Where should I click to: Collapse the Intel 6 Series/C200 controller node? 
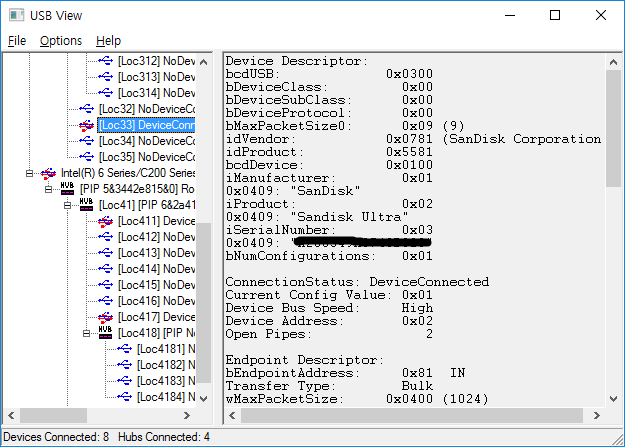click(x=29, y=173)
